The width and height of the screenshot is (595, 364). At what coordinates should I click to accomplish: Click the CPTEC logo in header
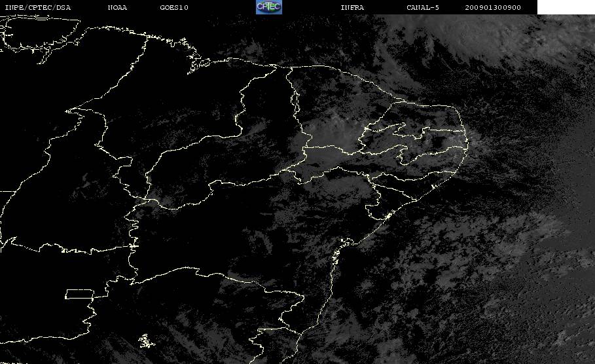pos(269,7)
